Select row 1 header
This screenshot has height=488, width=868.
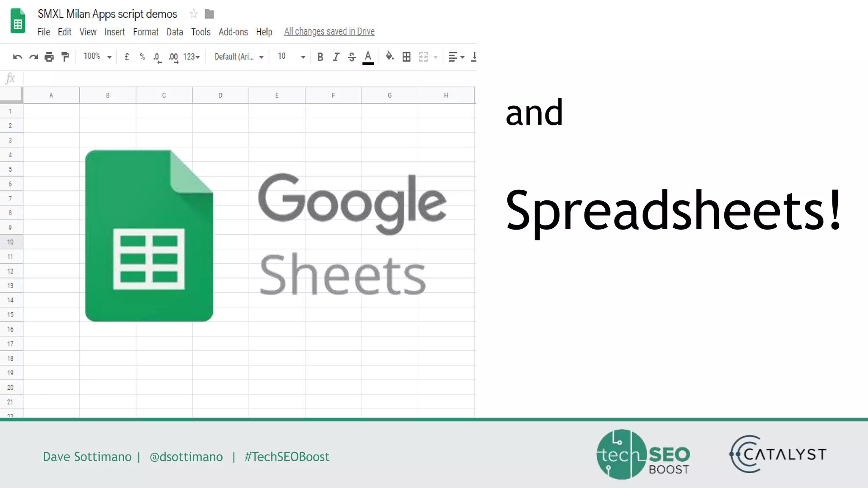coord(11,111)
